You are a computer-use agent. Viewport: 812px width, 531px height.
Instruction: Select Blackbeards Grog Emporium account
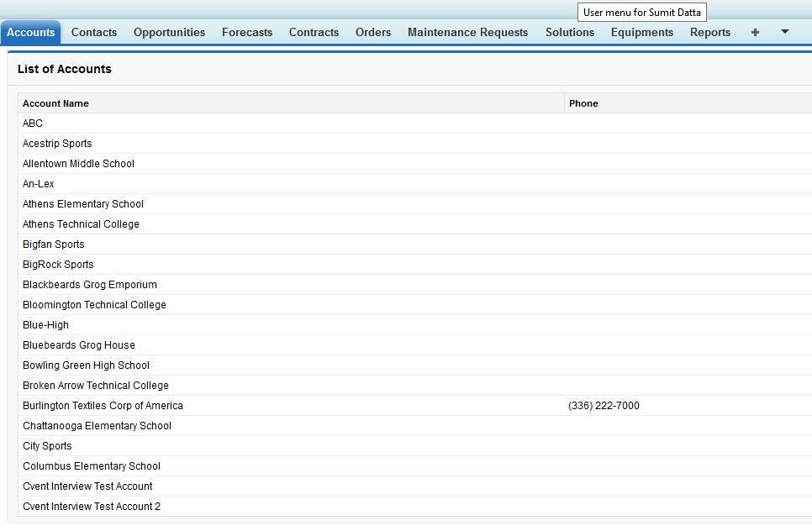[90, 285]
